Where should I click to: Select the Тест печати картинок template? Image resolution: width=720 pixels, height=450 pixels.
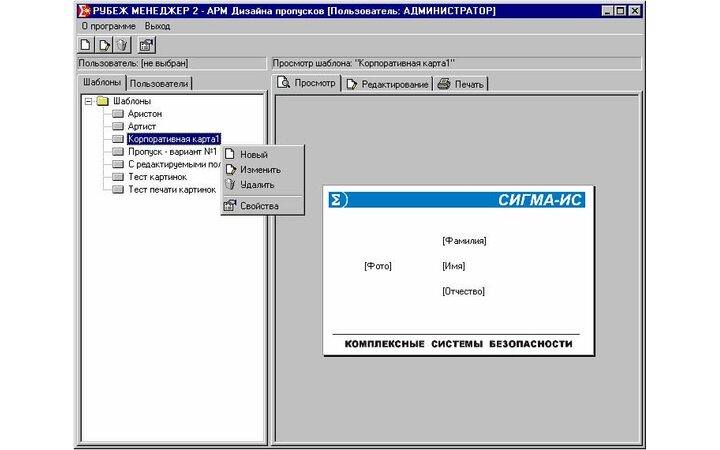pos(171,189)
